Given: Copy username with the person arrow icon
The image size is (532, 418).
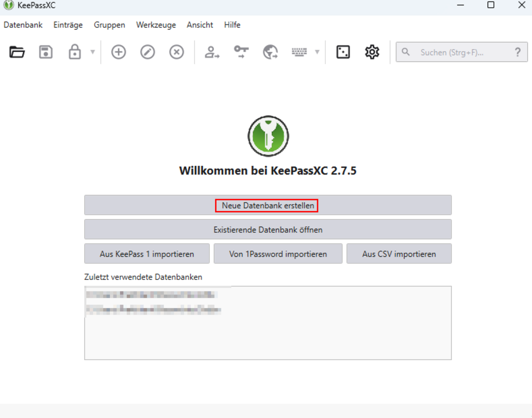Looking at the screenshot, I should click(x=212, y=52).
